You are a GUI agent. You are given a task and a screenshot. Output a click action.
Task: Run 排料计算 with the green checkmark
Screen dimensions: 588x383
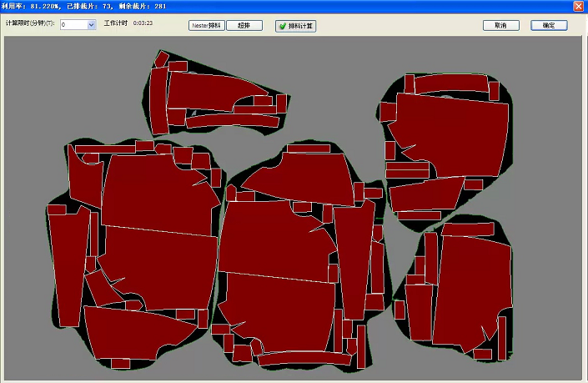[x=295, y=26]
